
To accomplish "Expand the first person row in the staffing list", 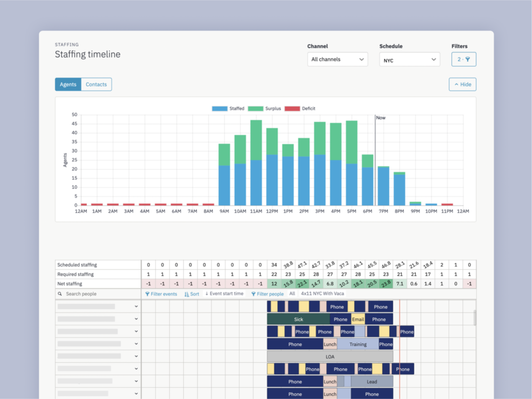I will click(x=136, y=306).
